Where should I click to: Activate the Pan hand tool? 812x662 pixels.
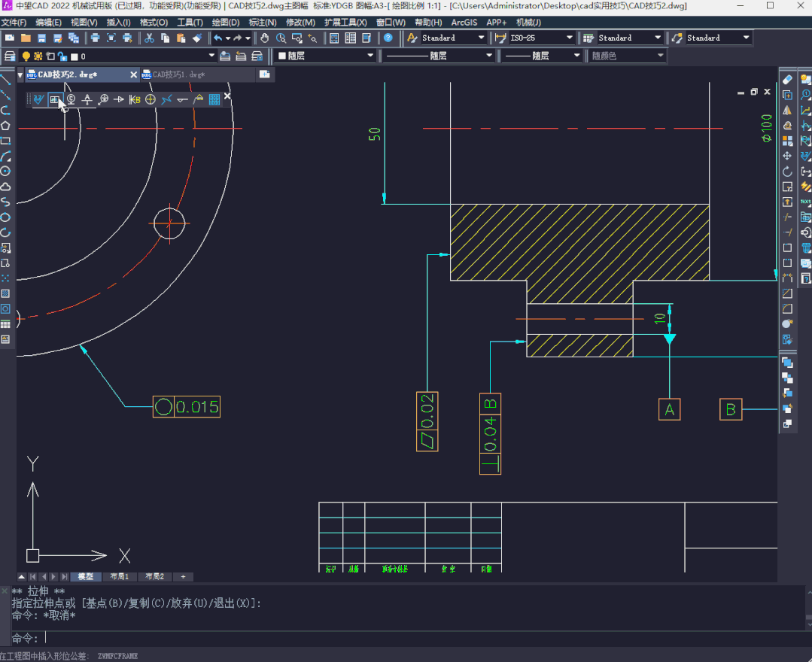click(264, 38)
